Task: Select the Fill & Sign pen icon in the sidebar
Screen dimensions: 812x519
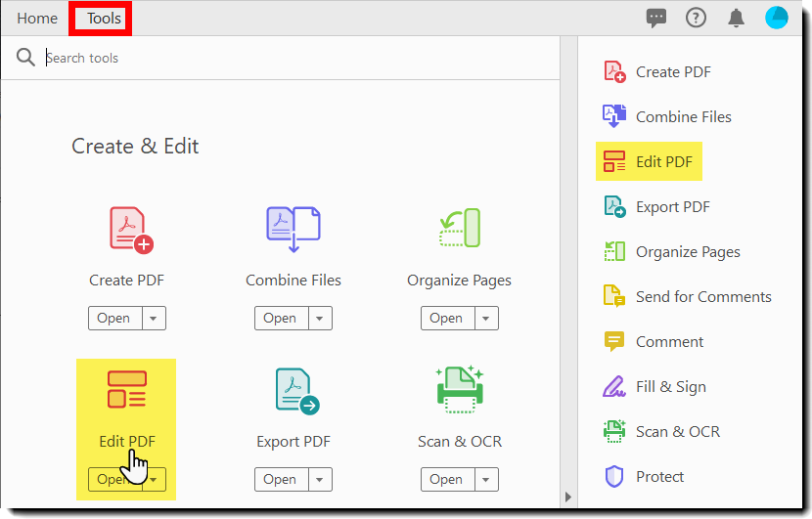Action: point(614,386)
